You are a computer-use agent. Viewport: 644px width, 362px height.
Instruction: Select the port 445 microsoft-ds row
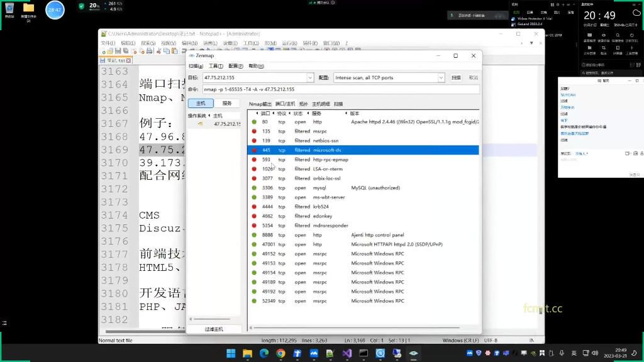363,150
